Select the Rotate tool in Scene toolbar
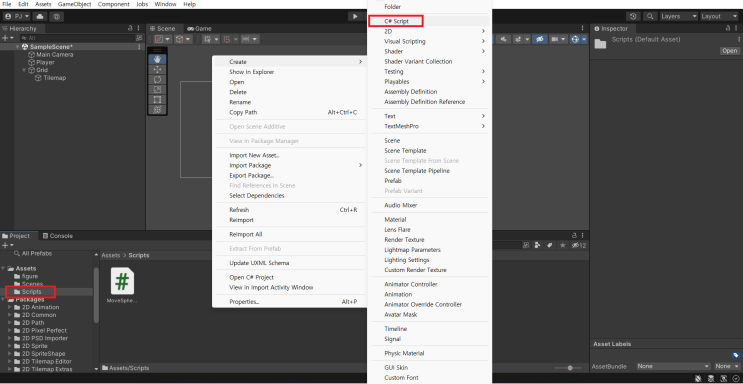The width and height of the screenshot is (743, 384). click(x=157, y=79)
